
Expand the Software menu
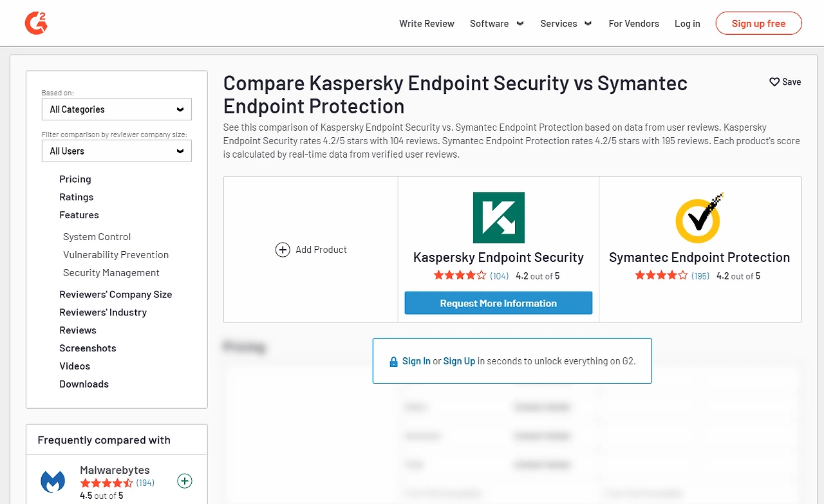coord(496,24)
